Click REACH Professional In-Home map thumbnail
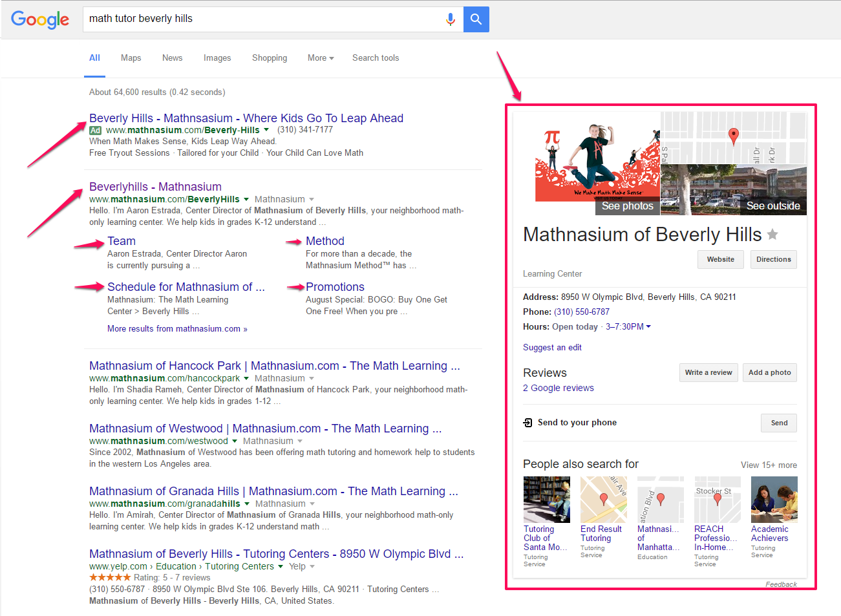Viewport: 841px width, 616px height. tap(718, 500)
